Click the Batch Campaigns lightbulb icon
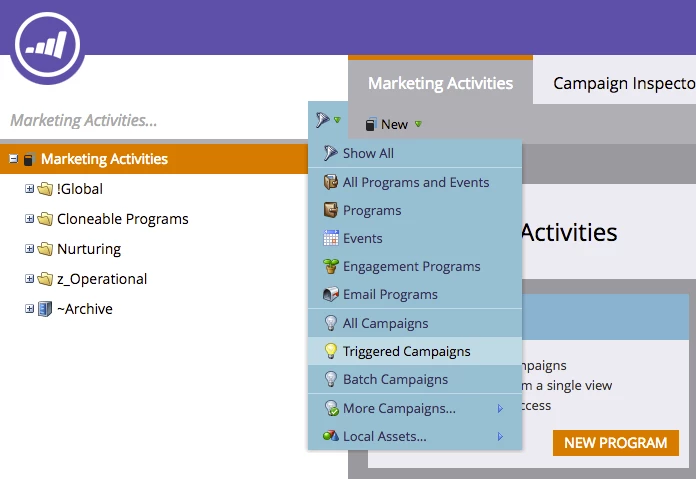Viewport: 696px width, 479px height. [x=331, y=379]
